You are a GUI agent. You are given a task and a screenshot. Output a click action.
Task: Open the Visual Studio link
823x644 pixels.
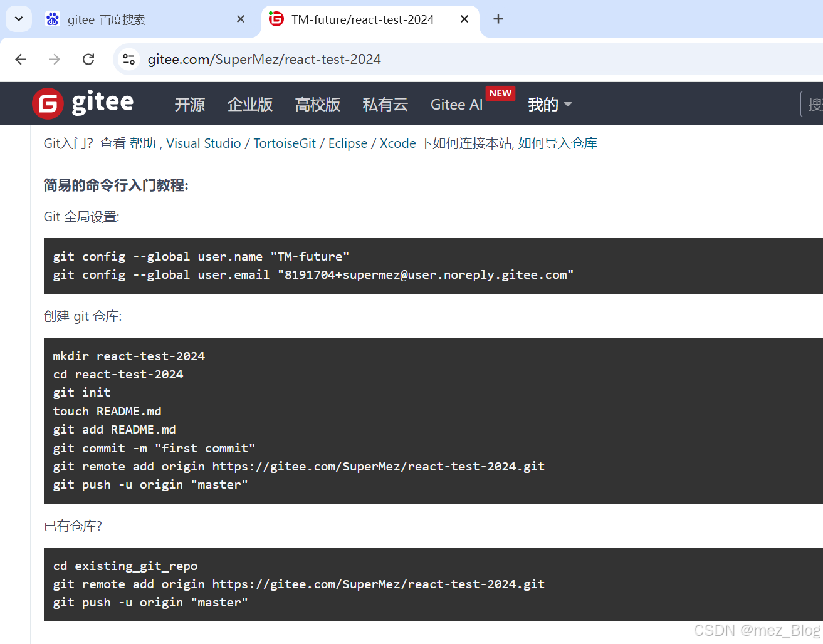tap(204, 143)
